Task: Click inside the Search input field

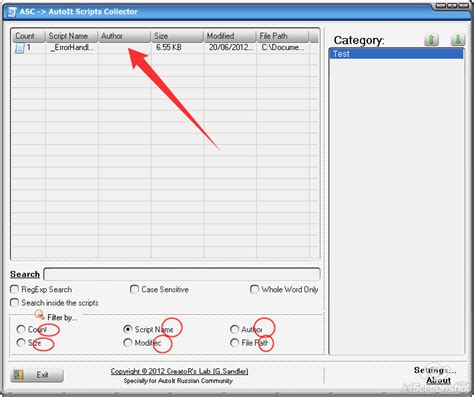Action: [182, 274]
